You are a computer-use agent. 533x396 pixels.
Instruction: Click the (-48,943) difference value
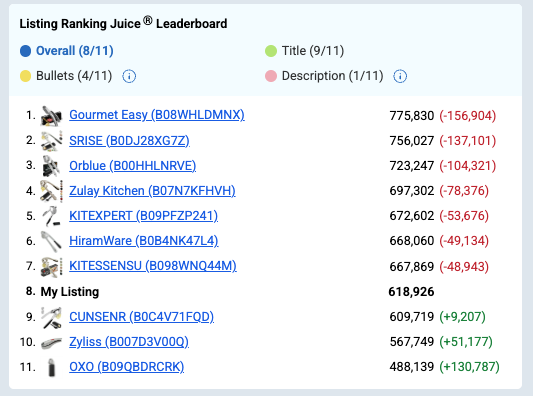pos(464,266)
